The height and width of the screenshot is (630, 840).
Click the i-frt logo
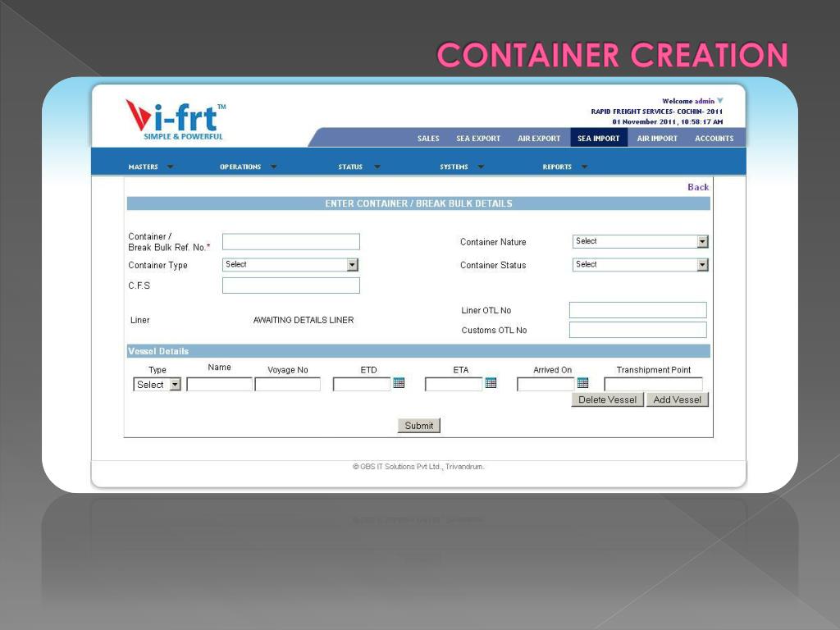pos(176,120)
